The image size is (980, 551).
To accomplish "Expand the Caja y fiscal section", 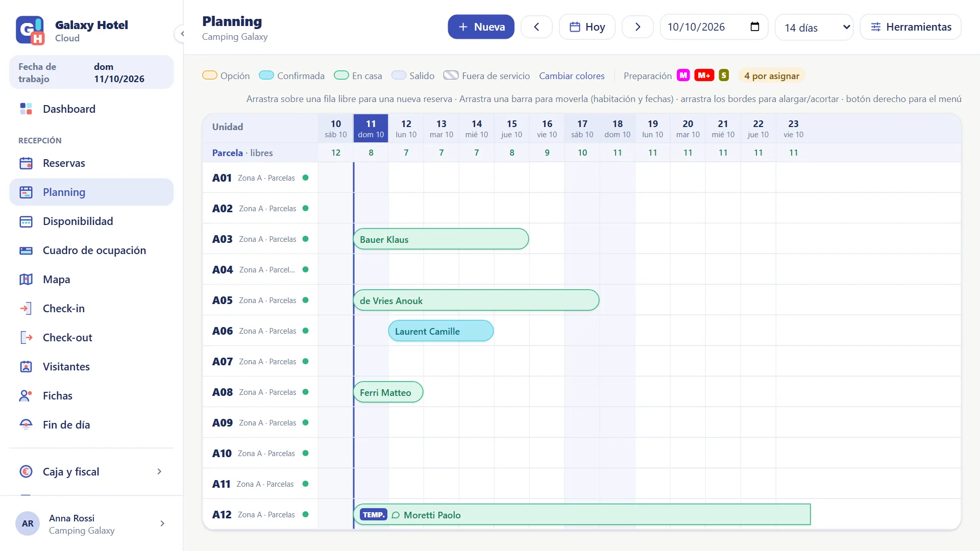I will [x=91, y=471].
